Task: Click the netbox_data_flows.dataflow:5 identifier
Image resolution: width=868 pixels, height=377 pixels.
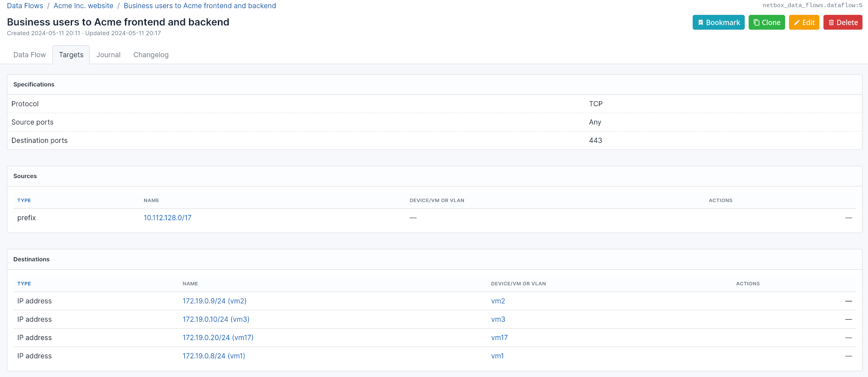Action: [812, 5]
